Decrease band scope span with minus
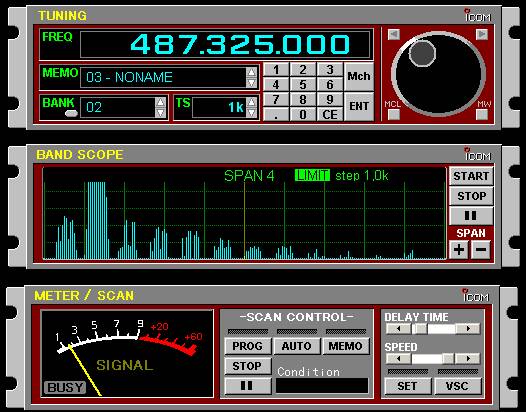 pyautogui.click(x=481, y=250)
